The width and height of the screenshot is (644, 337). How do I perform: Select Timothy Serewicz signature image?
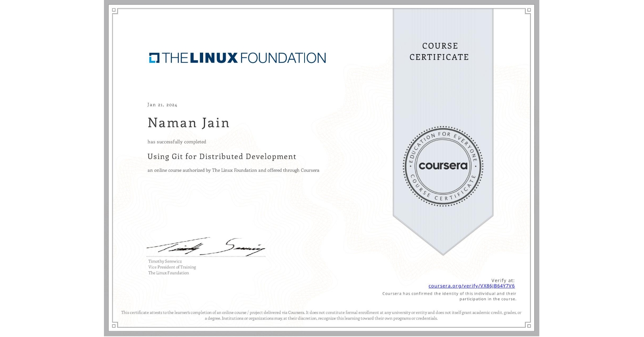pyautogui.click(x=205, y=247)
